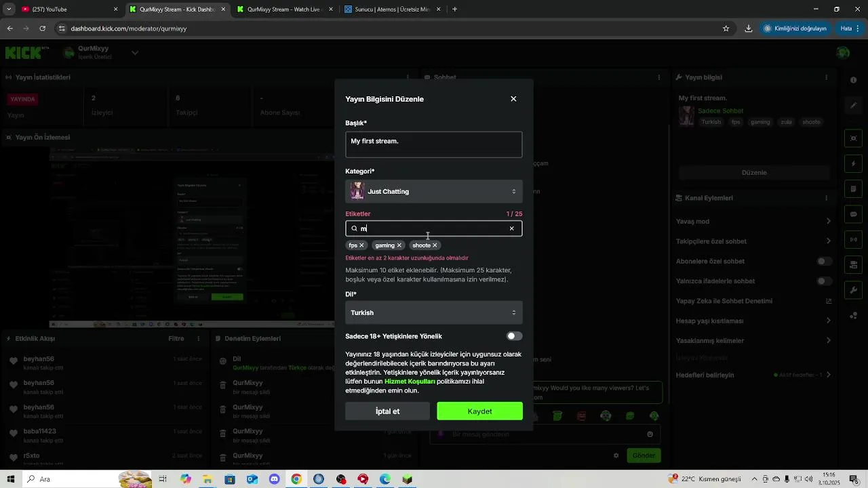The height and width of the screenshot is (488, 868).
Task: Click the Etiketler tag input field
Action: point(433,228)
